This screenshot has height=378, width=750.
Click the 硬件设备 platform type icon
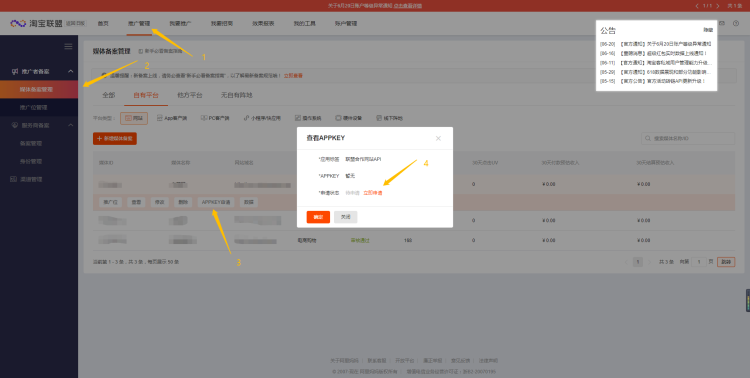338,118
